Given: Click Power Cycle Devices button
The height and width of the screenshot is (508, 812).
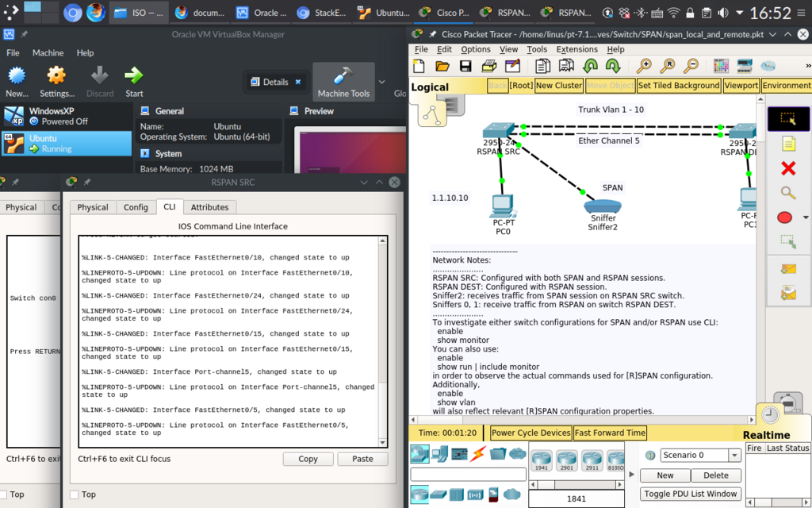Looking at the screenshot, I should [x=530, y=433].
